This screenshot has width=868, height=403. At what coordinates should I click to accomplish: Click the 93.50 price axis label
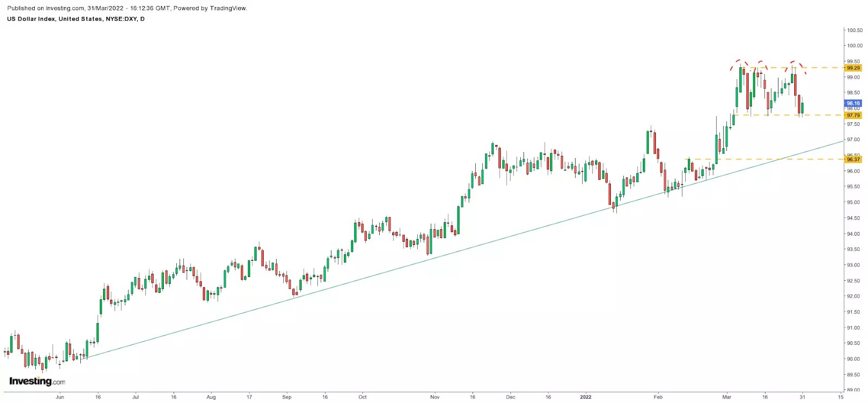[853, 249]
